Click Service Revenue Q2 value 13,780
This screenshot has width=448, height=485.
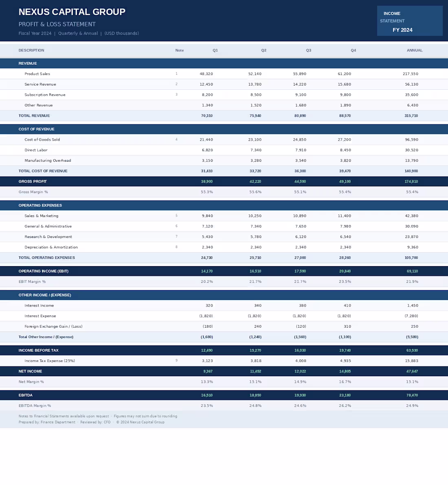(255, 84)
